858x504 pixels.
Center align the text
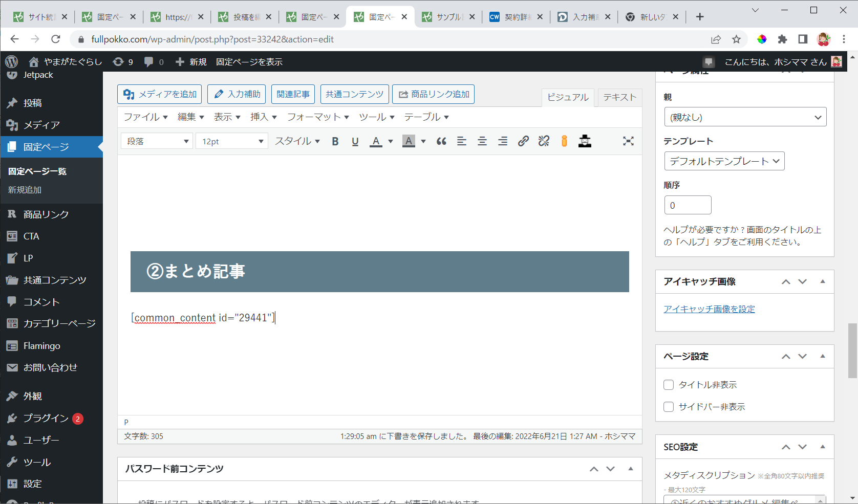pyautogui.click(x=482, y=141)
